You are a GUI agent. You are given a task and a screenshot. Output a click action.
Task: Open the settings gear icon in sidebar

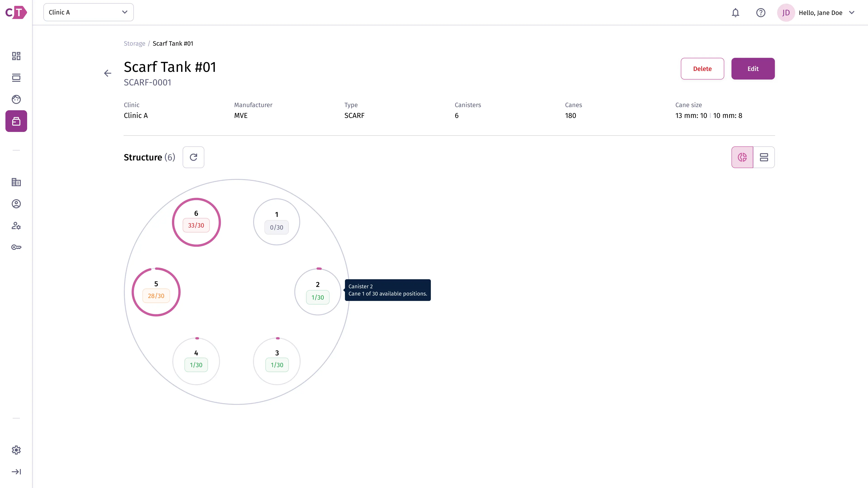coord(16,450)
